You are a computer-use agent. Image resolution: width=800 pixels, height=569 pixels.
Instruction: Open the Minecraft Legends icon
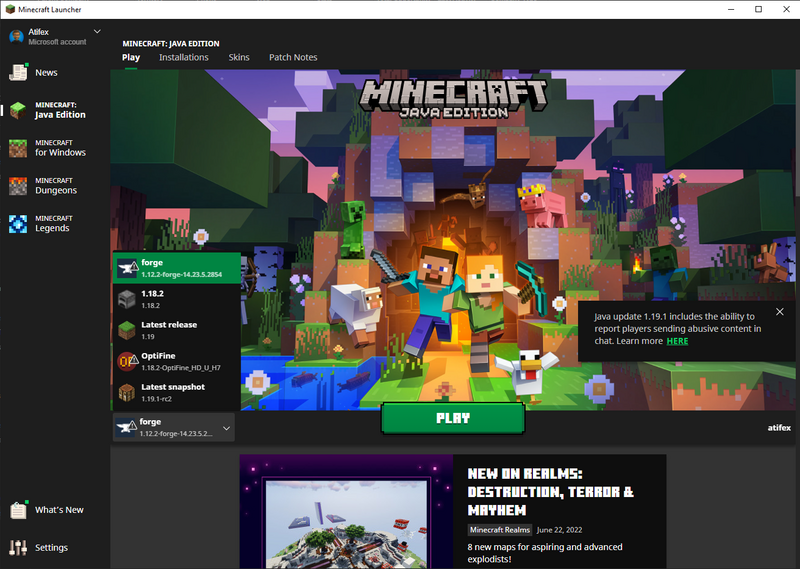[18, 224]
